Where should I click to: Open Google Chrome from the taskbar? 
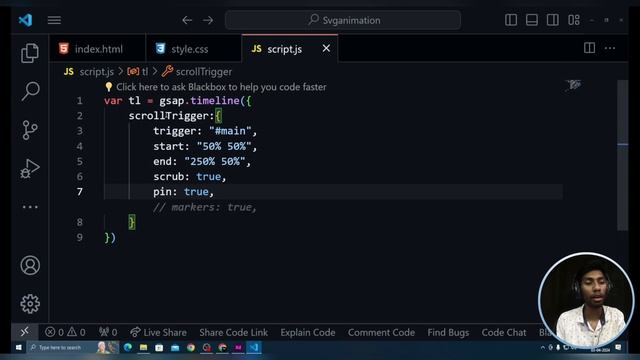coord(191,347)
